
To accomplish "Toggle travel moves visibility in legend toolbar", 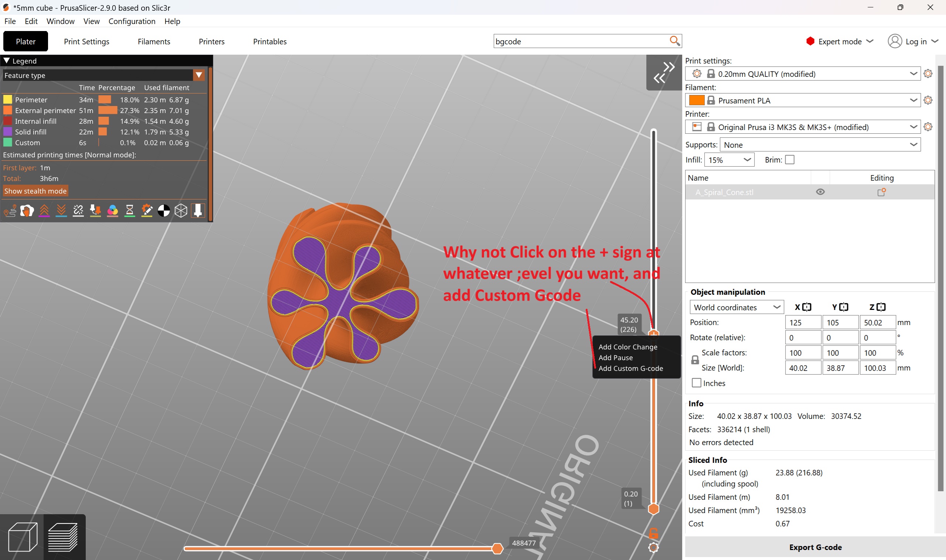I will [10, 211].
